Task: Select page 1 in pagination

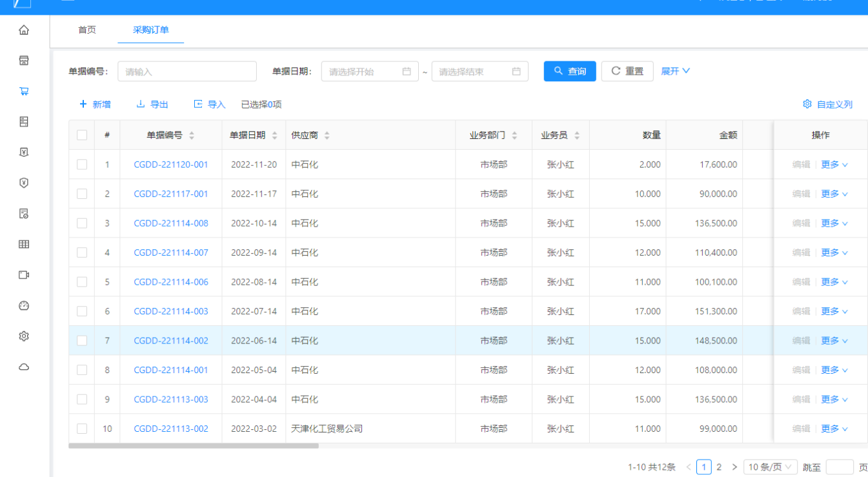Action: coord(703,467)
